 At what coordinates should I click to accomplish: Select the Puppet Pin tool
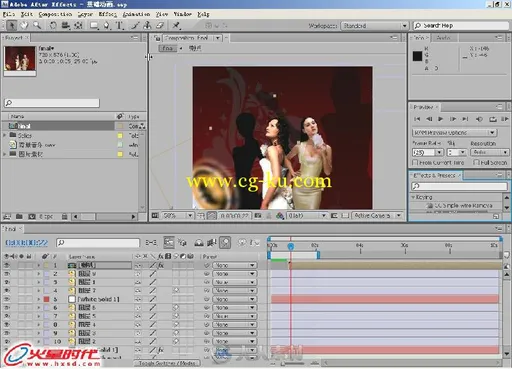176,25
